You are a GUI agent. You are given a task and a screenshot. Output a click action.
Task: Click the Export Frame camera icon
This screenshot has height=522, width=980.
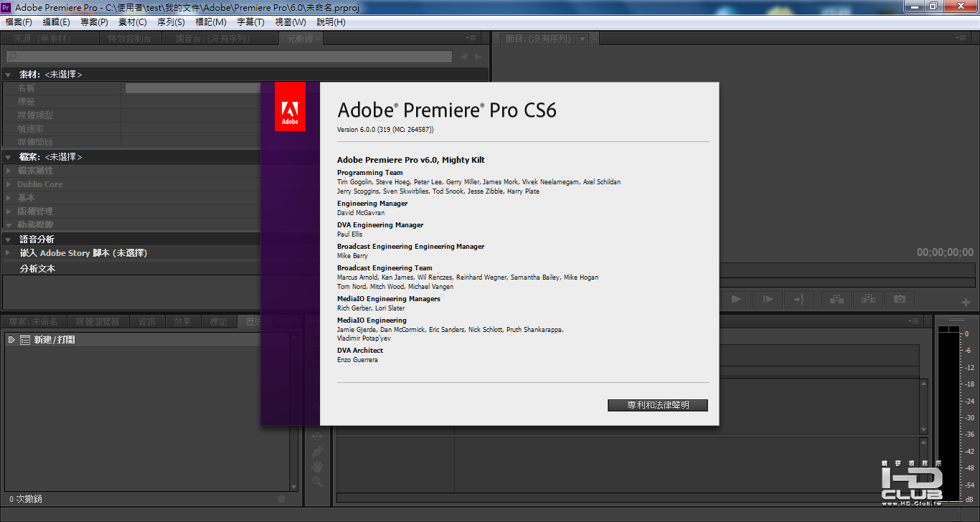click(x=900, y=299)
